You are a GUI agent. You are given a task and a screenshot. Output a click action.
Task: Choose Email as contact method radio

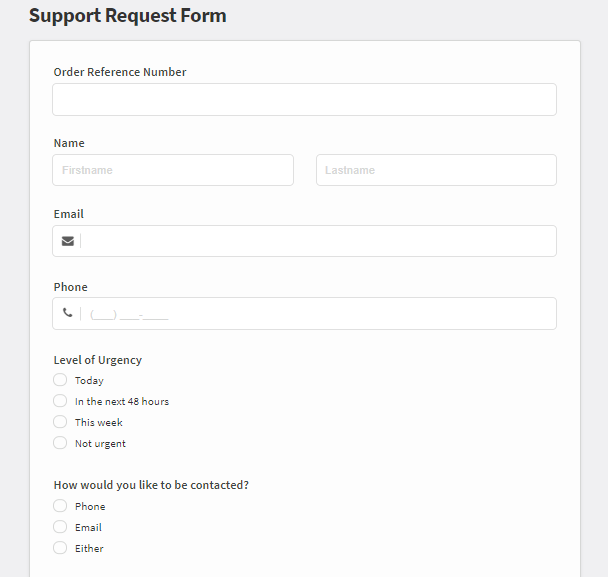click(60, 527)
